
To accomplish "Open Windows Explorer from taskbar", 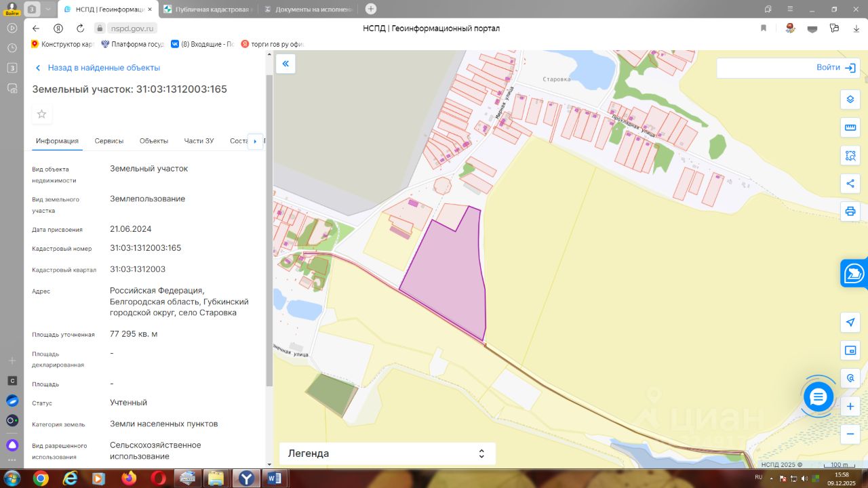I will tap(216, 479).
